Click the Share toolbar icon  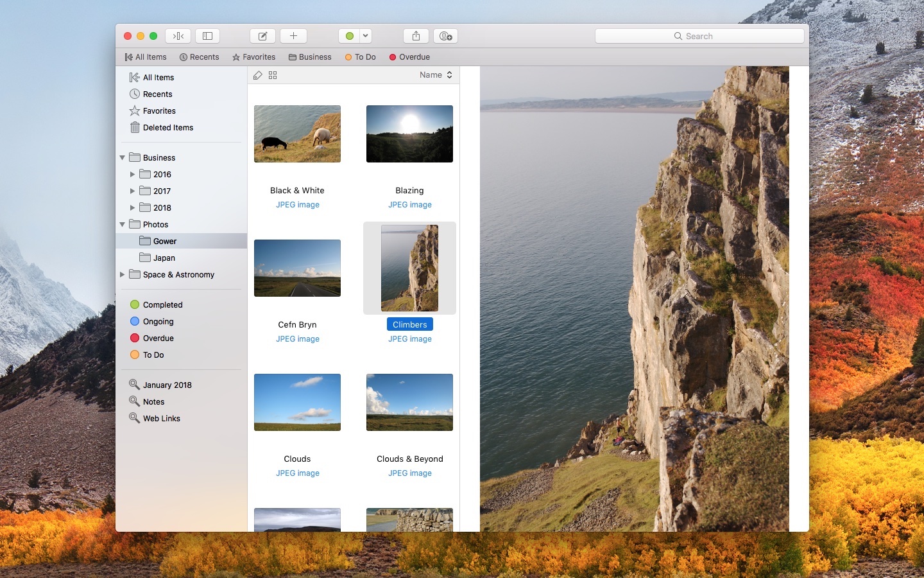[416, 36]
